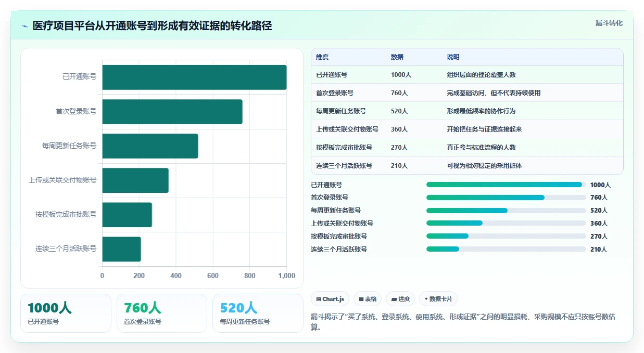The image size is (644, 353).
Task: Click table cell 已开通账号
Action: (332, 75)
